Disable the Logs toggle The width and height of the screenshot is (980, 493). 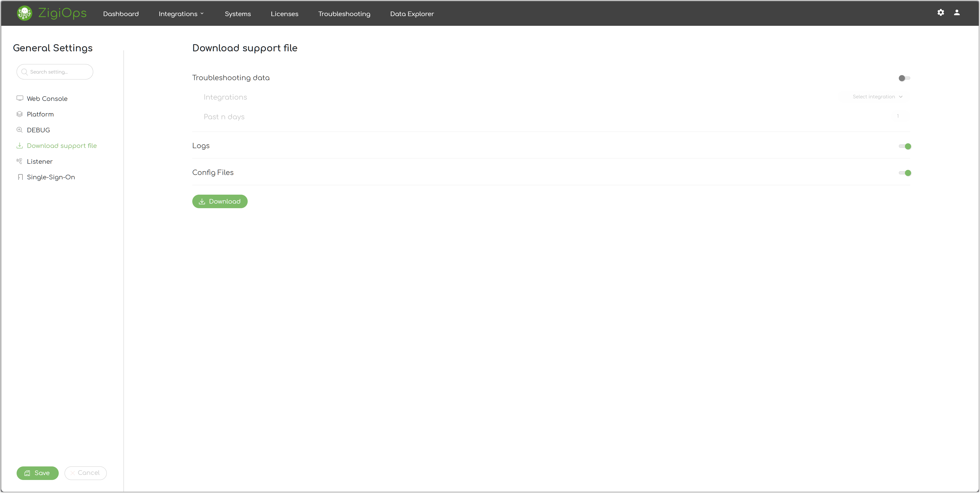point(905,146)
